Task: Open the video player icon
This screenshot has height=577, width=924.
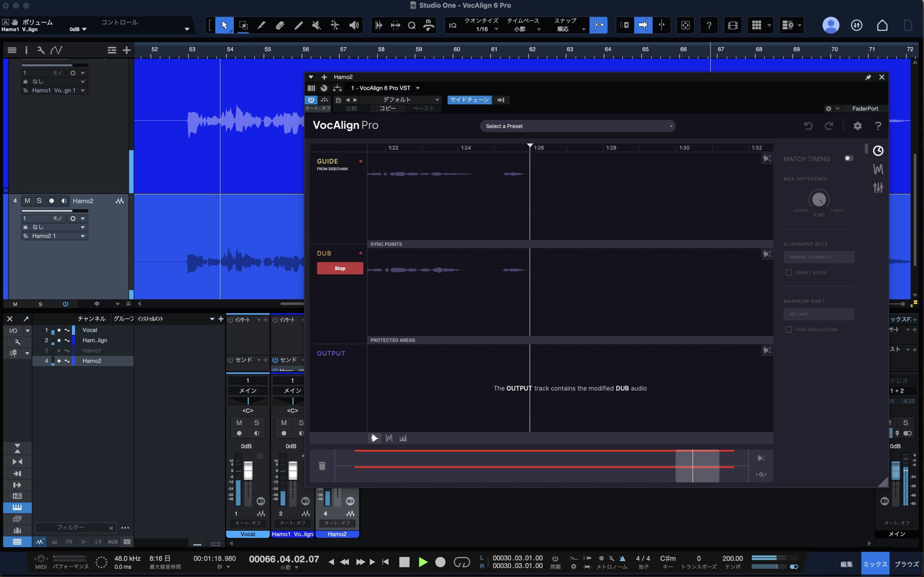Action: click(x=733, y=25)
